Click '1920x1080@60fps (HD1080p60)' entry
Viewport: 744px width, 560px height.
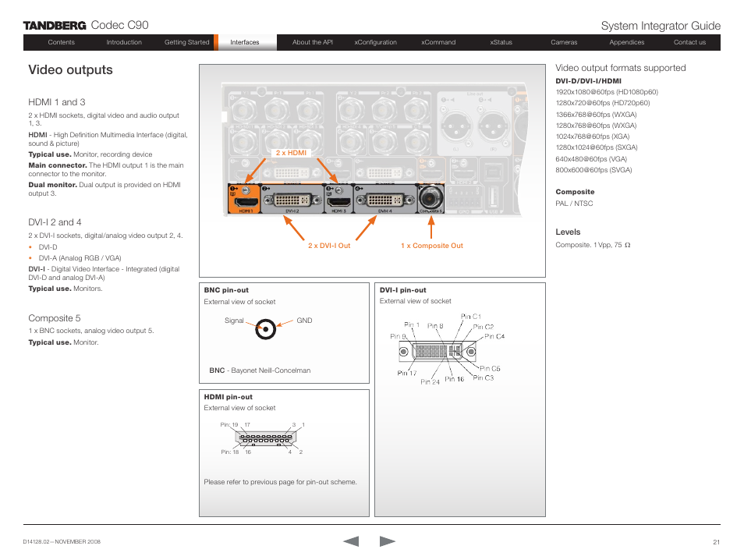point(607,92)
